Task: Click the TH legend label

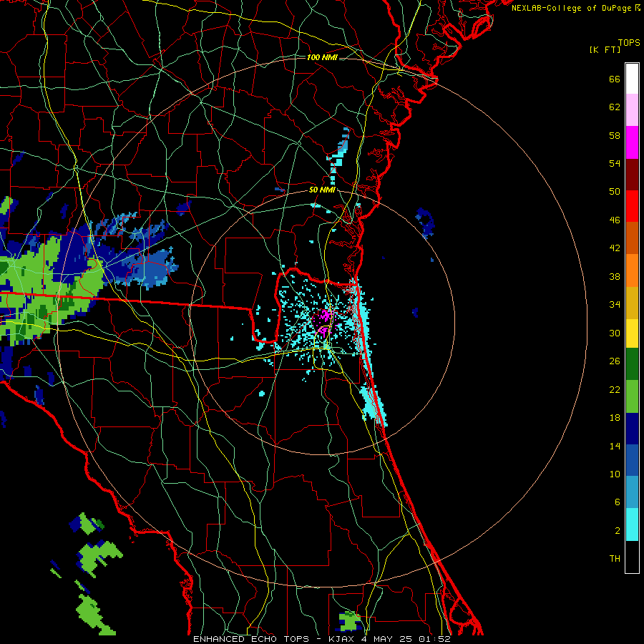Action: point(615,559)
